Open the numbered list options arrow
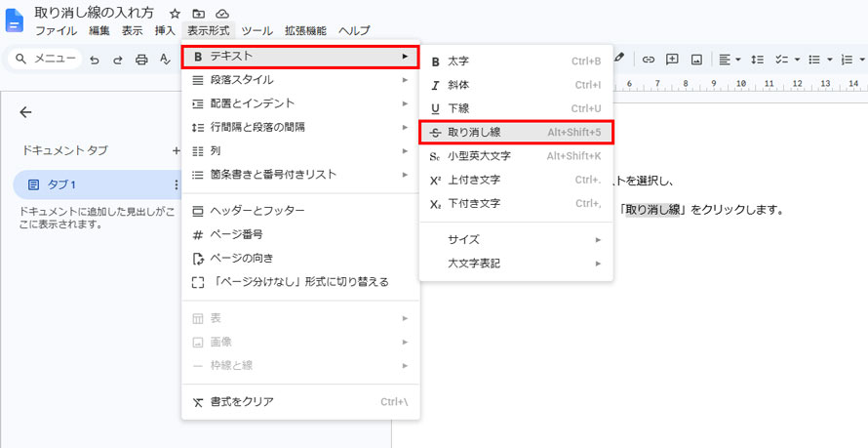The width and height of the screenshot is (868, 448). (862, 60)
